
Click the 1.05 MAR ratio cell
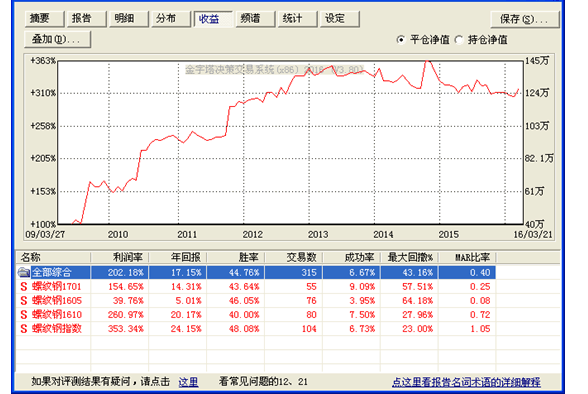(x=480, y=329)
